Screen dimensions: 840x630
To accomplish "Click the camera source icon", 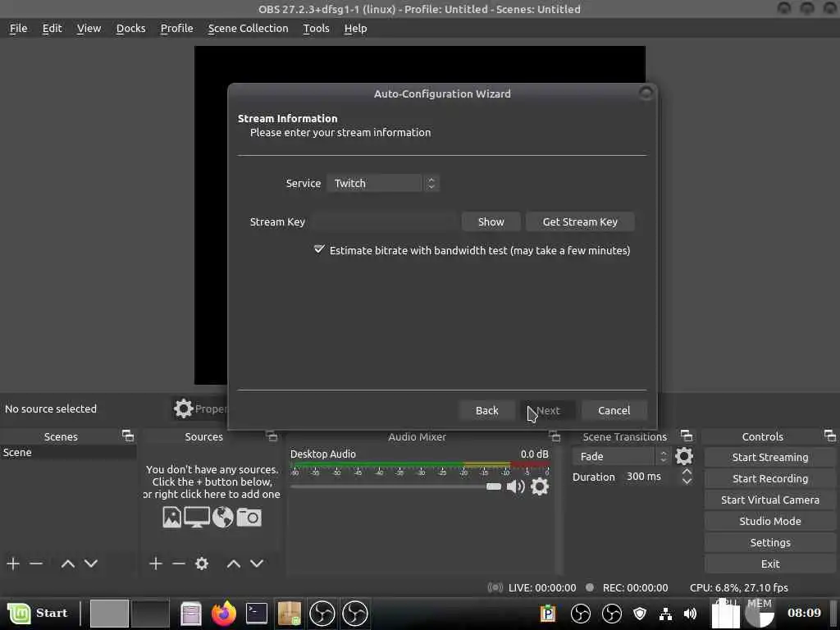I will pyautogui.click(x=249, y=517).
